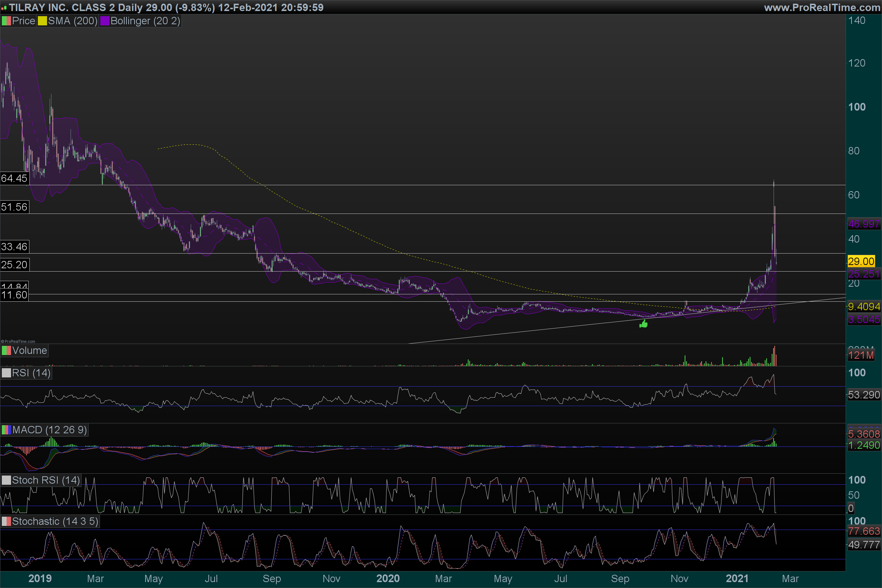Click the Stoch RSI (14) legend icon

click(x=6, y=480)
